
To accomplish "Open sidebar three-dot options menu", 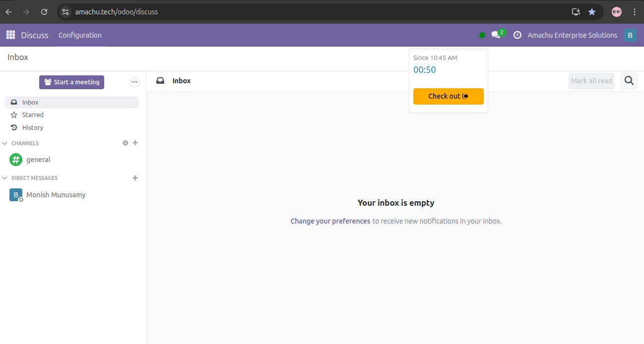I will pos(134,82).
